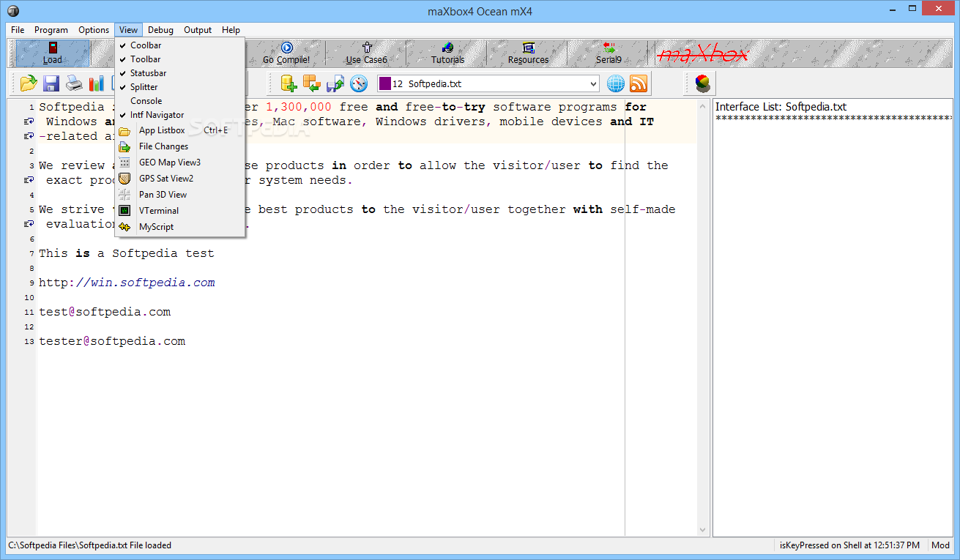
Task: Open Resources from the coolbar
Action: (x=528, y=53)
